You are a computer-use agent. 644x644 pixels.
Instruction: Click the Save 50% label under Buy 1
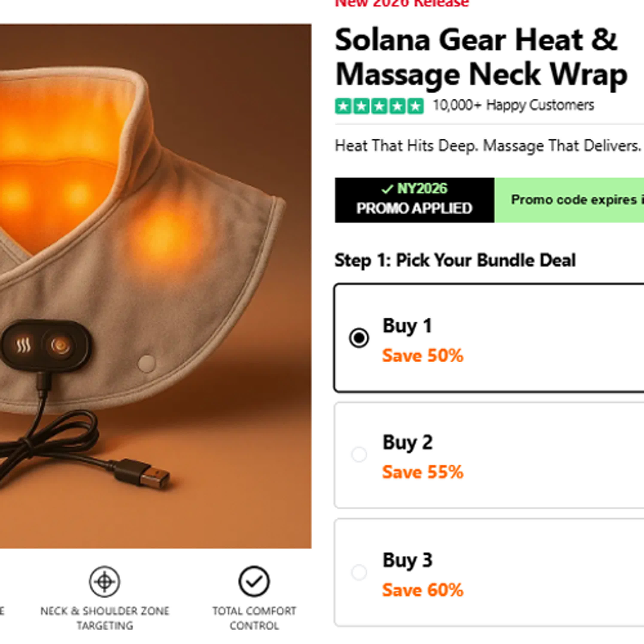click(422, 355)
